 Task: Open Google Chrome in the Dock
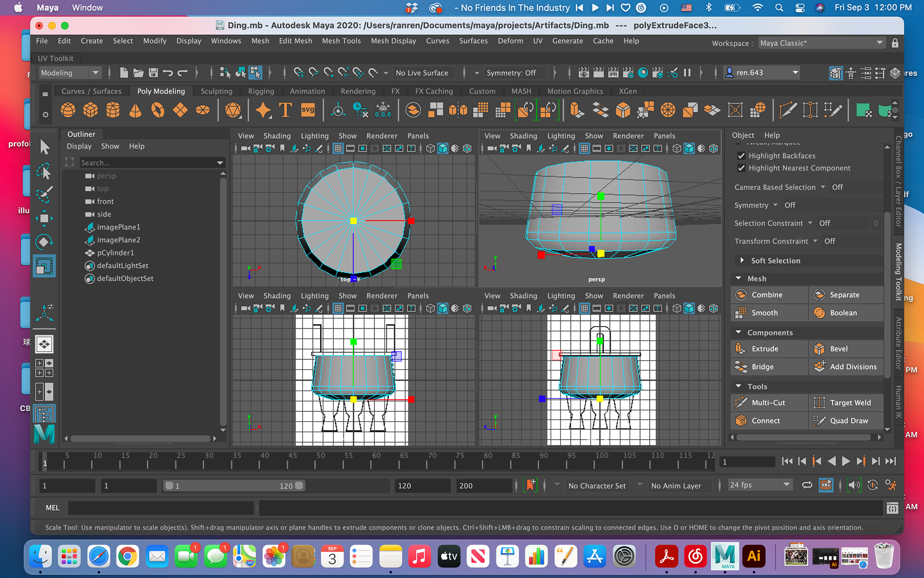pyautogui.click(x=128, y=557)
